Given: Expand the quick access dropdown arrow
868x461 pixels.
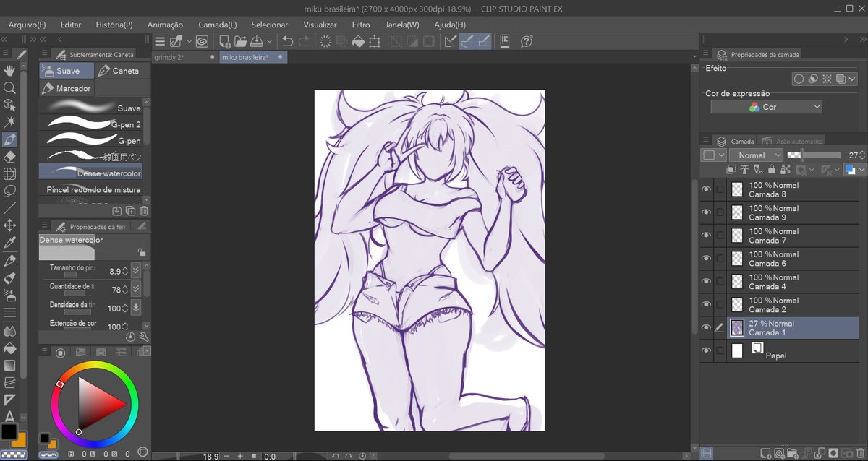Looking at the screenshot, I should click(190, 42).
